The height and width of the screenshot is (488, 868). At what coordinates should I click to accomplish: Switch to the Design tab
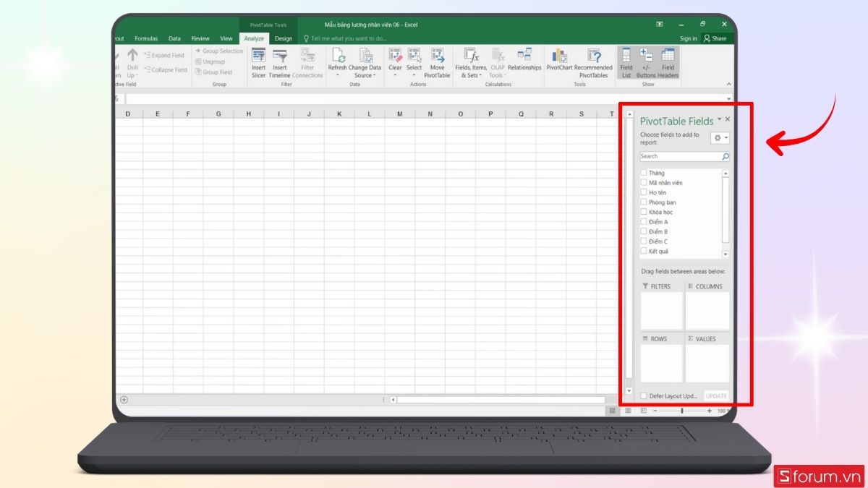click(283, 38)
